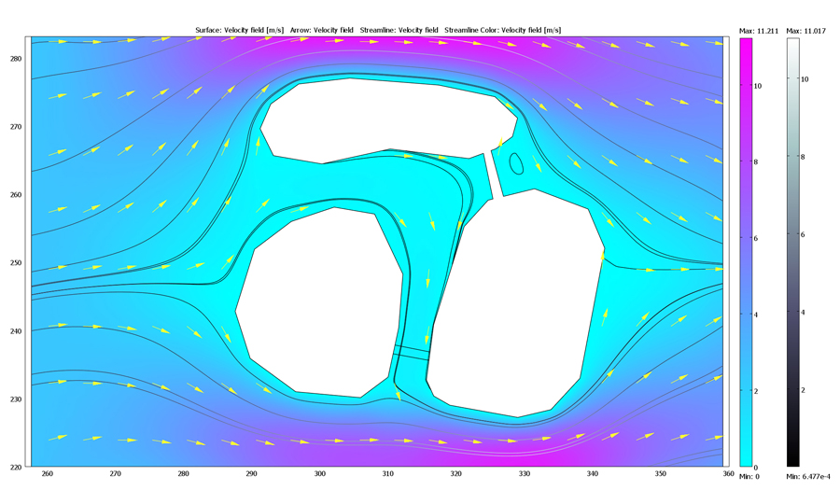Click the 'Surface: Velocity field [m/s]' title text
Viewport: 840px width, 504px height.
tap(240, 30)
